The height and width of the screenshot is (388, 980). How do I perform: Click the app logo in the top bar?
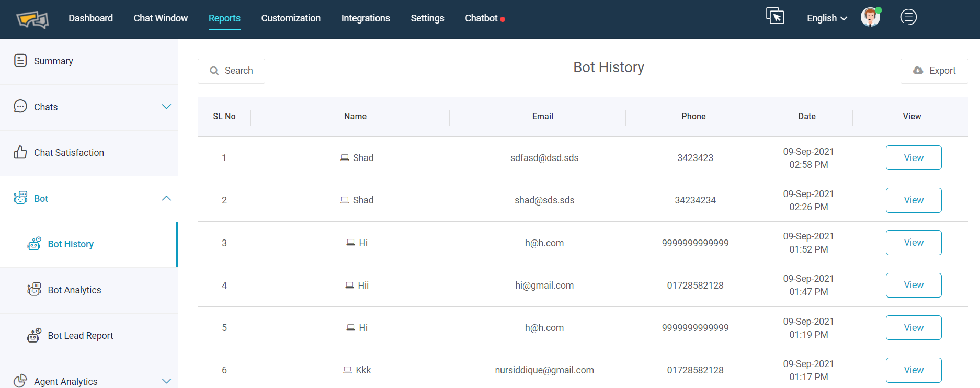click(x=32, y=19)
